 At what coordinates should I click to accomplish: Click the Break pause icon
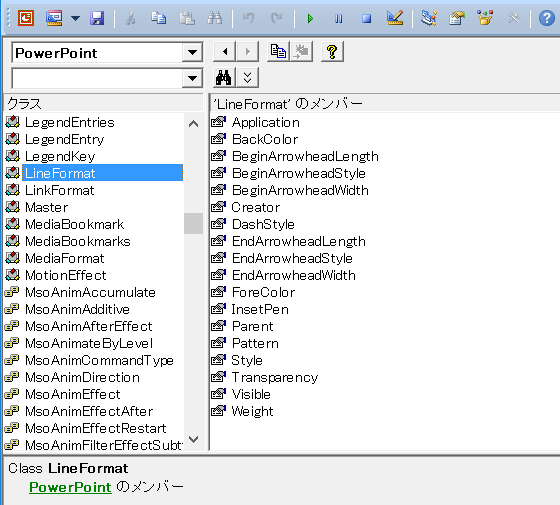(339, 18)
